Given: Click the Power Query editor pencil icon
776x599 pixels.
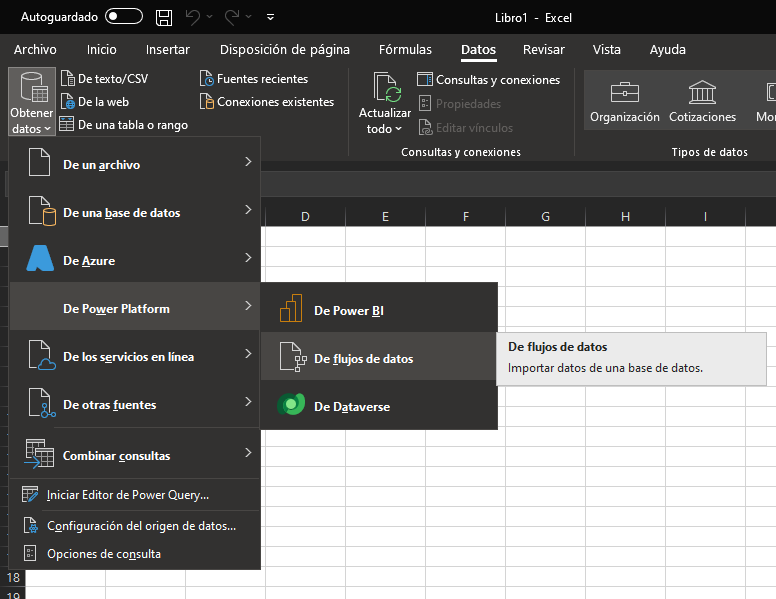Looking at the screenshot, I should 30,495.
